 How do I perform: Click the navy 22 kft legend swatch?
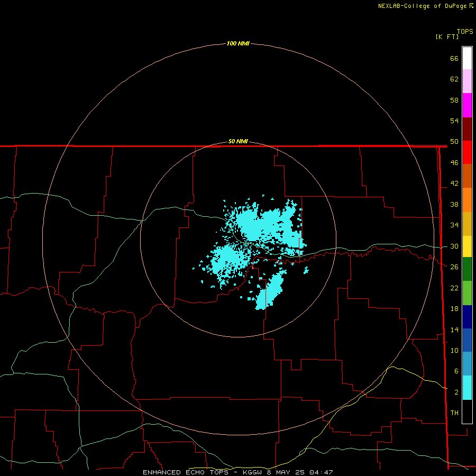(467, 317)
